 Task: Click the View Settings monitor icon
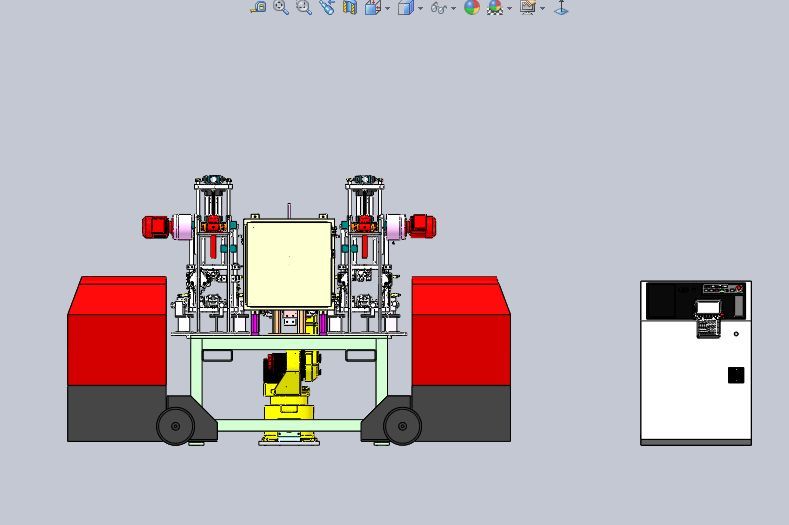[x=528, y=7]
